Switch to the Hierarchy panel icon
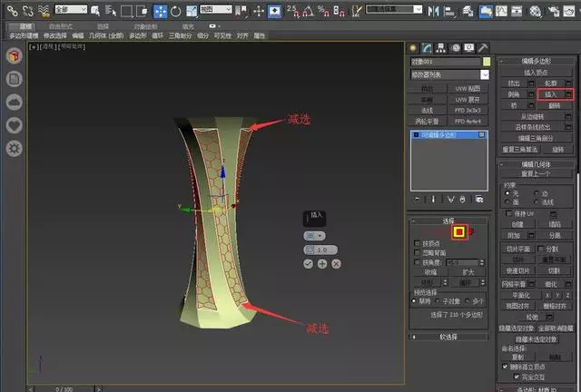581x392 pixels. 438,47
